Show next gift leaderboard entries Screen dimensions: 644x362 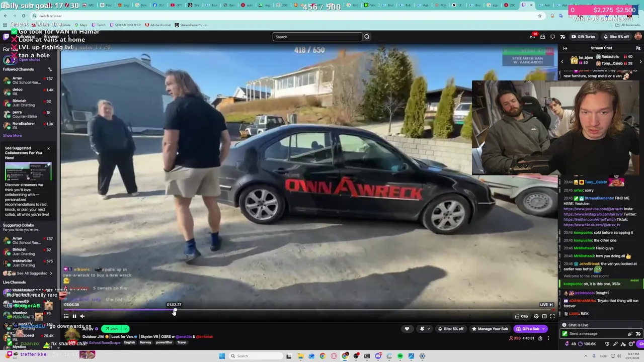(640, 61)
